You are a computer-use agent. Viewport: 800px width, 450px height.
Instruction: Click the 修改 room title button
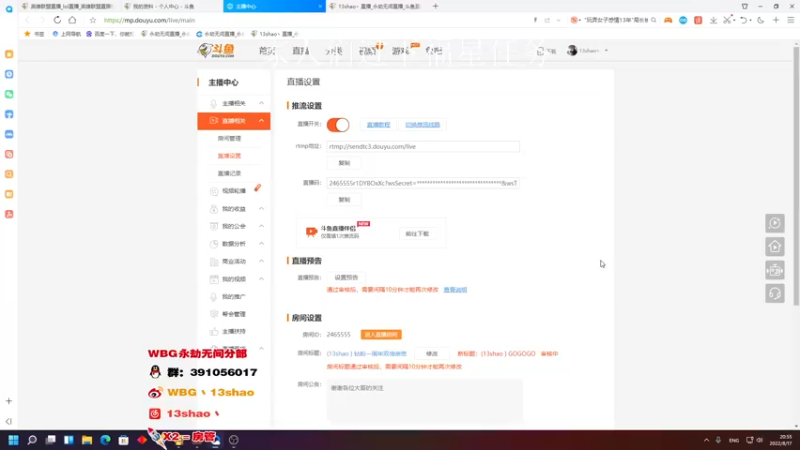coord(432,354)
